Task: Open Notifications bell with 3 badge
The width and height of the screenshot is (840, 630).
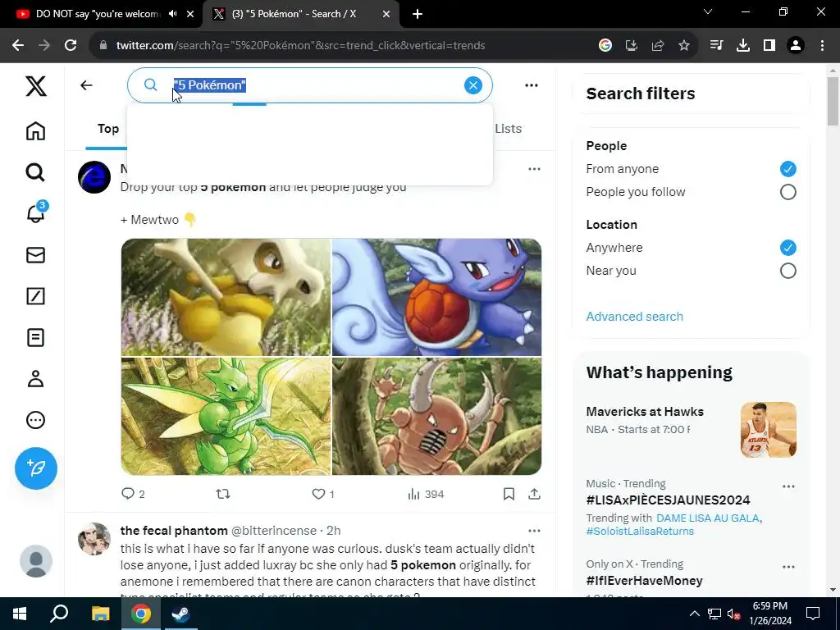Action: (36, 212)
